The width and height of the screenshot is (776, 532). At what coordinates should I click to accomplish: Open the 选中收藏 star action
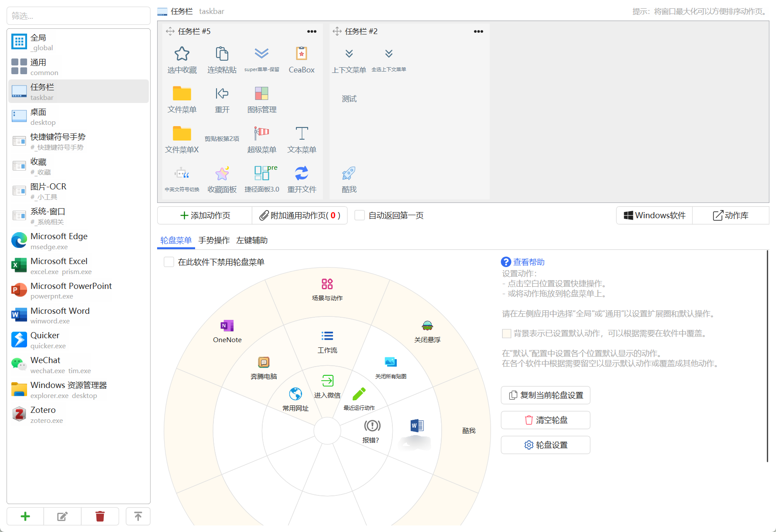click(182, 60)
